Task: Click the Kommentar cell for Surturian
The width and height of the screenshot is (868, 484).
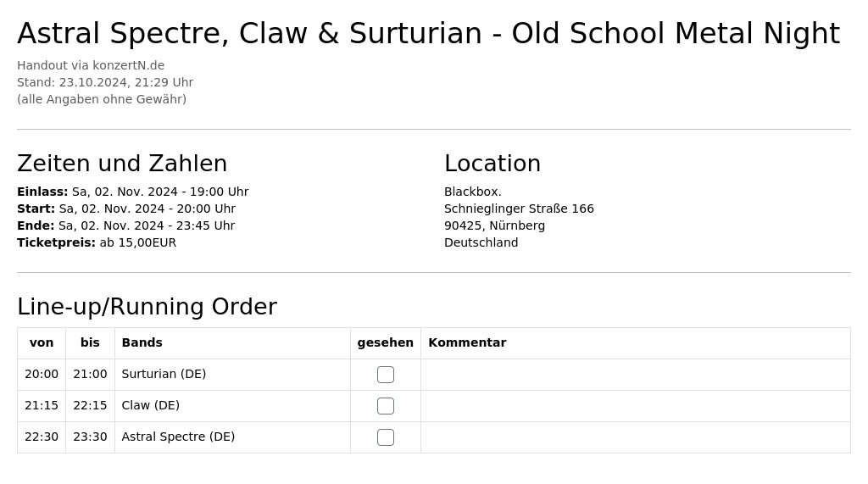Action: (636, 375)
